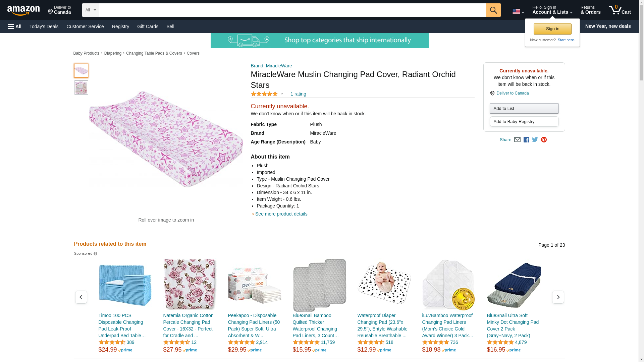The image size is (644, 362).
Task: Share product on Twitter
Action: coord(535,140)
